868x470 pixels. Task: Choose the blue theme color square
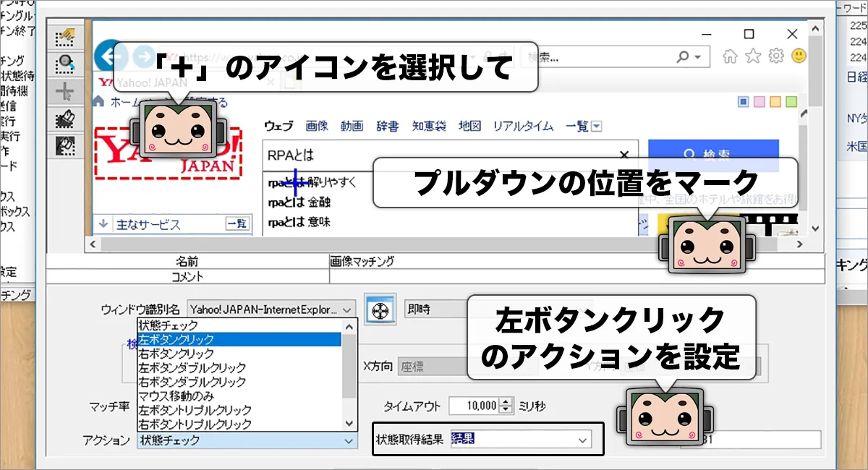744,102
